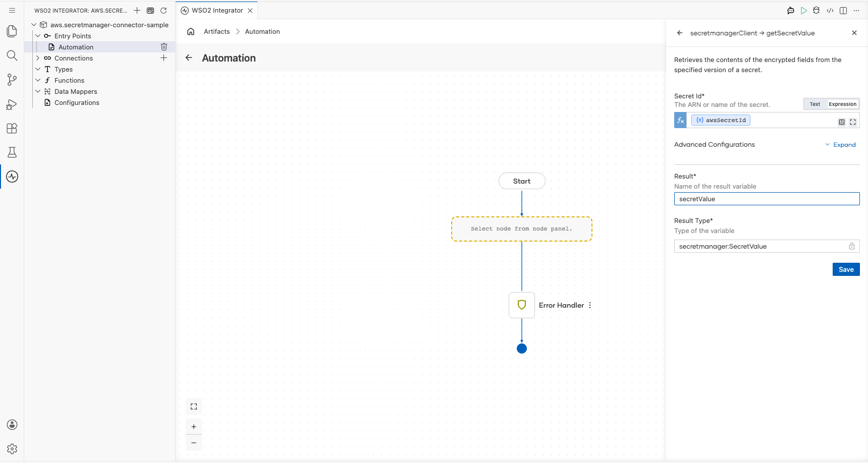This screenshot has width=868, height=463.
Task: Select the Data Mappers tree label
Action: 76,91
